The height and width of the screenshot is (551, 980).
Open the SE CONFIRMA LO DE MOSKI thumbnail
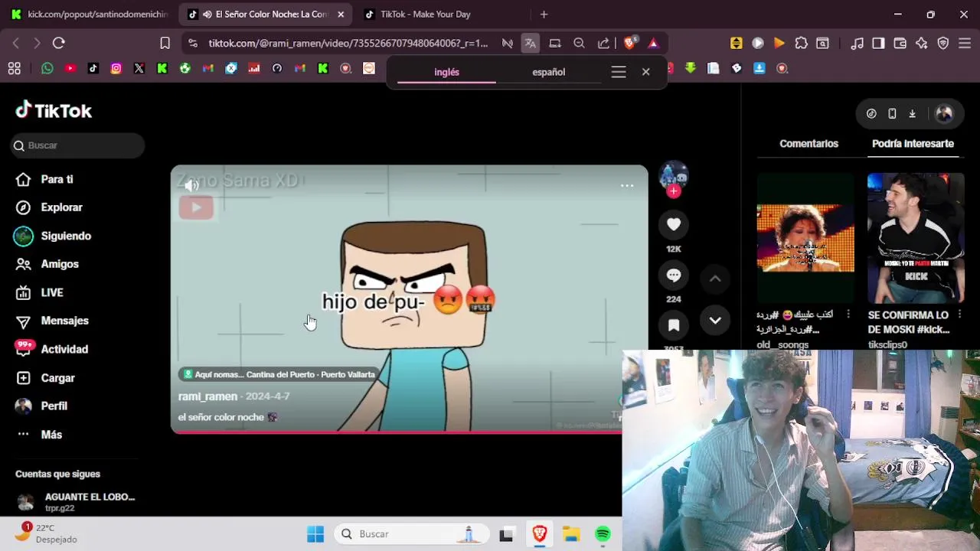click(916, 238)
